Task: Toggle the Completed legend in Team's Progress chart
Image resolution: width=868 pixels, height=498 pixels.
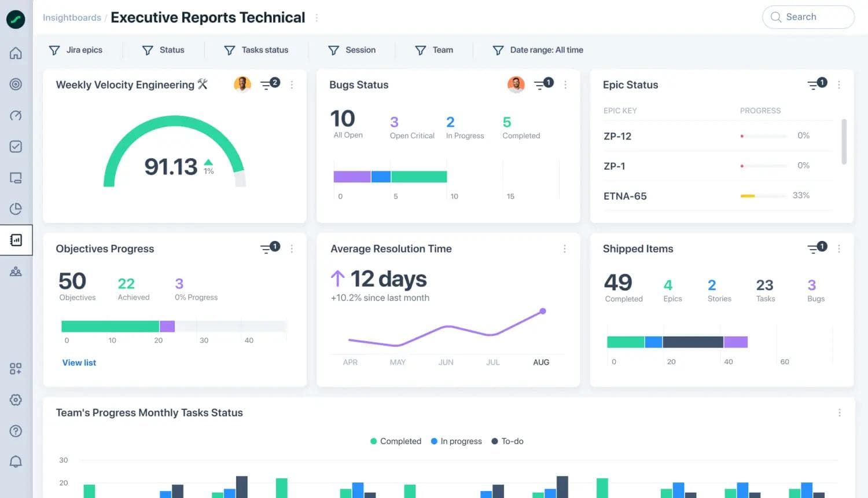Action: 395,441
